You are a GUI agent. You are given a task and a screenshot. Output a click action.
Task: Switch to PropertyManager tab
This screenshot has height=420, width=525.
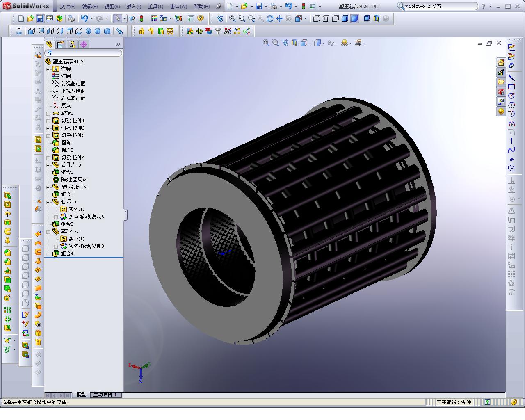61,44
